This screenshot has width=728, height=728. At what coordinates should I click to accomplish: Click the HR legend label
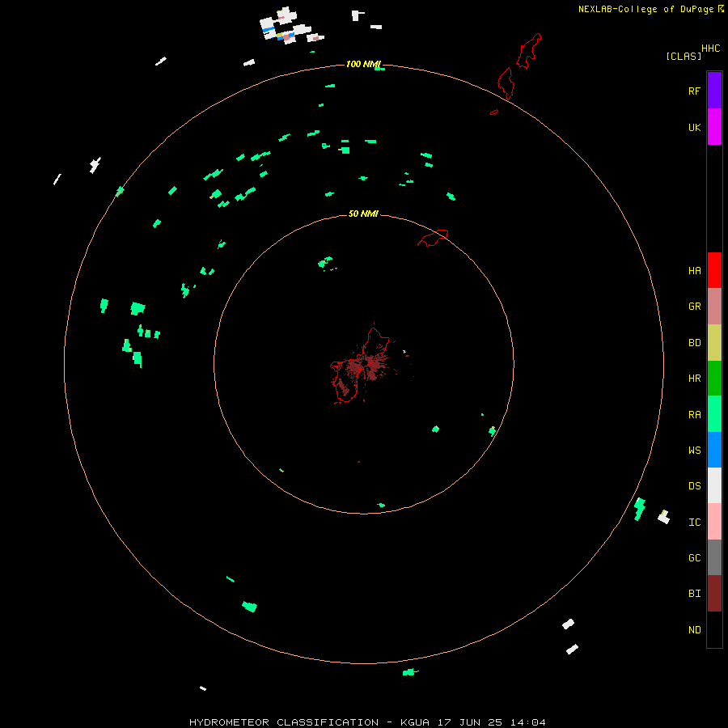[694, 378]
